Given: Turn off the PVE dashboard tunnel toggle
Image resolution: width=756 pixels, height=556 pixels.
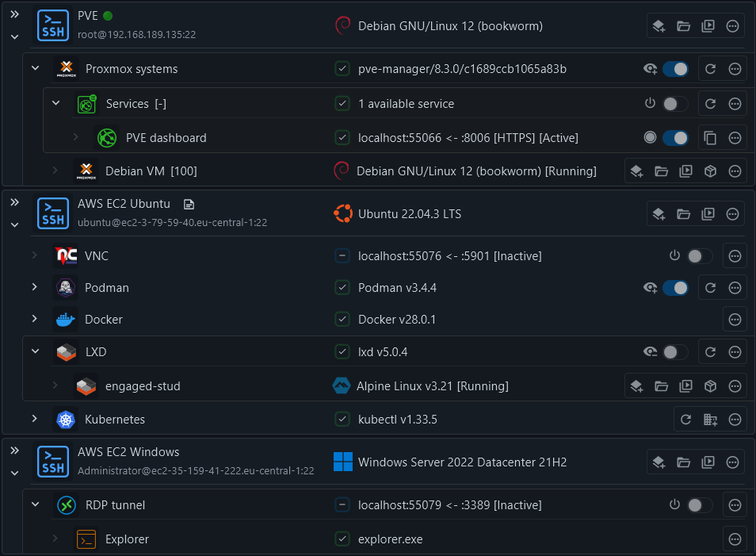Looking at the screenshot, I should 675,137.
